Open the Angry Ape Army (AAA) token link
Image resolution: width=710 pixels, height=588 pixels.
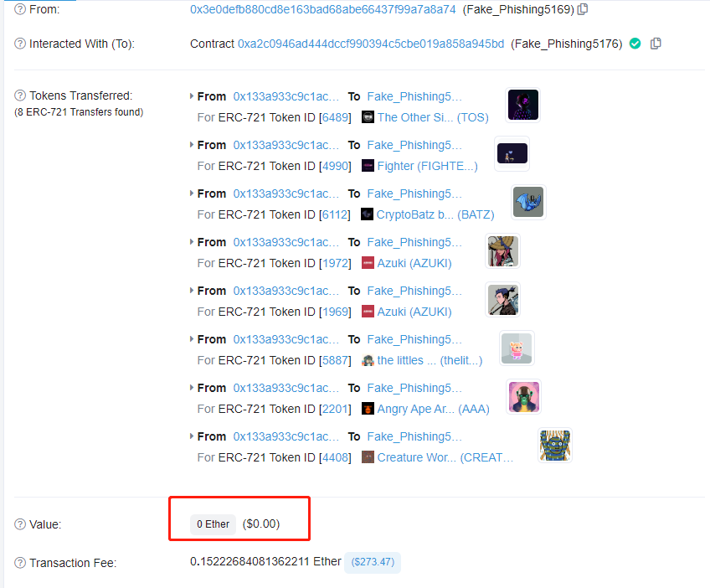pos(434,409)
